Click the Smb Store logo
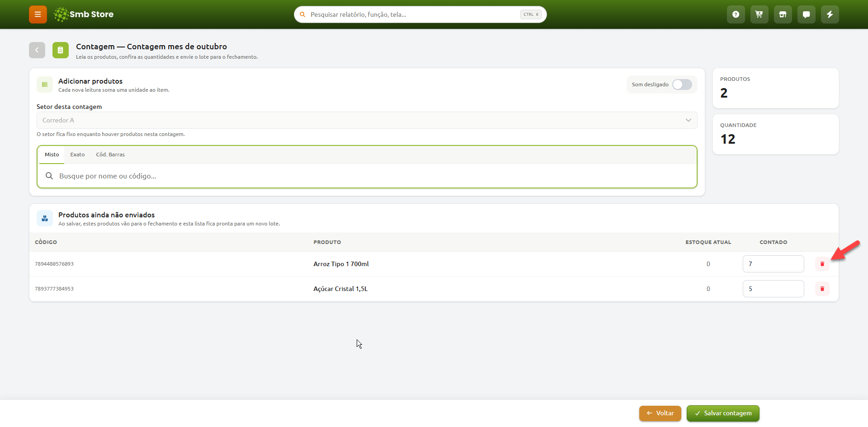The height and width of the screenshot is (427, 868). (x=84, y=14)
